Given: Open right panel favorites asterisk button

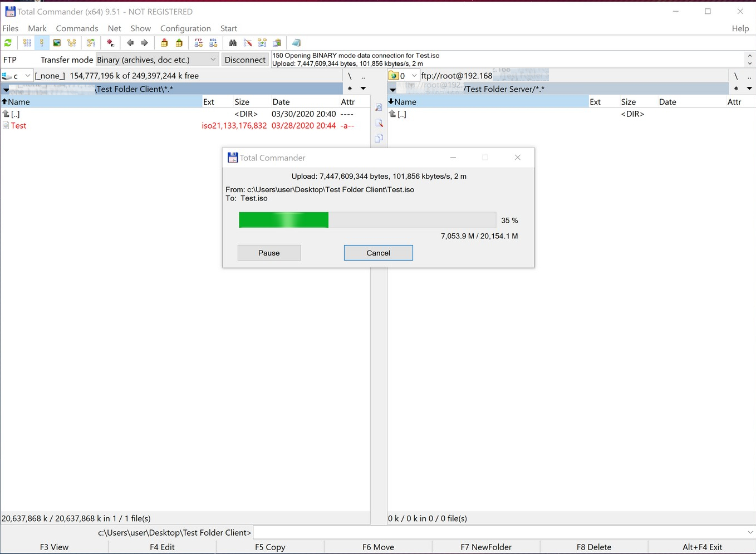Looking at the screenshot, I should (736, 89).
